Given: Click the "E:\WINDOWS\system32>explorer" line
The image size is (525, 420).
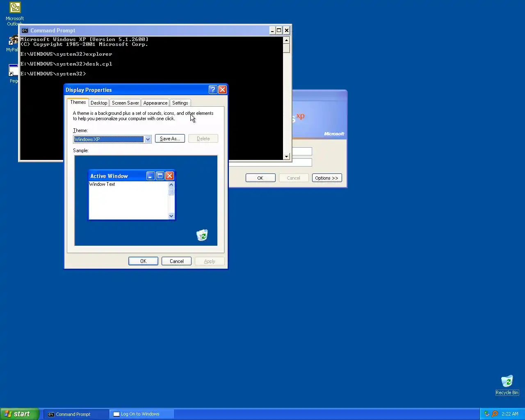Looking at the screenshot, I should coord(66,54).
